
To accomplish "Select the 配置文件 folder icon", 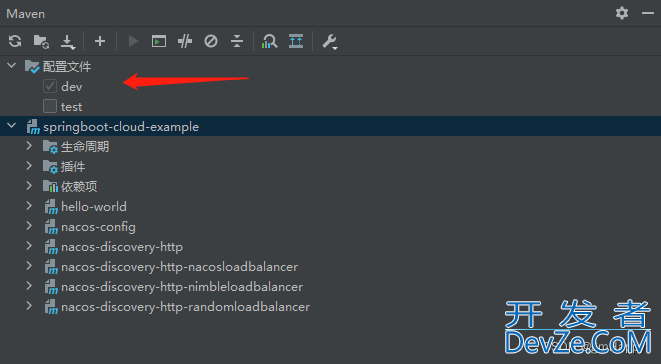I will pyautogui.click(x=32, y=67).
